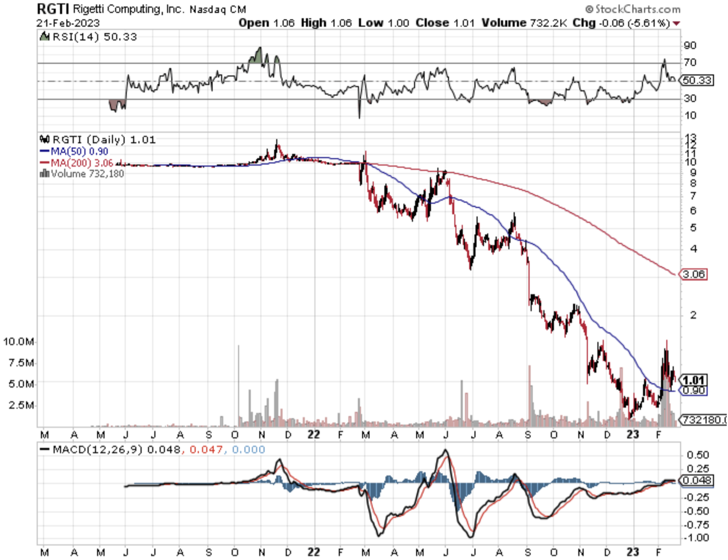Click the 7.5M volume axis label
728x560 pixels.
tap(21, 363)
